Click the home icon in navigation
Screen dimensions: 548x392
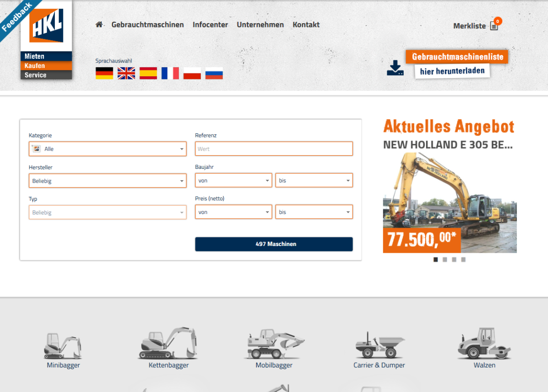click(99, 25)
